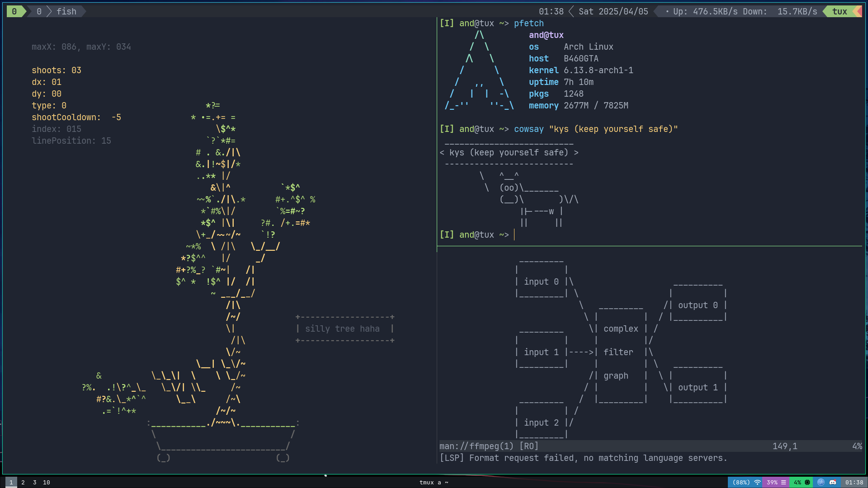Image resolution: width=868 pixels, height=488 pixels.
Task: Open the Discord tray icon
Action: click(x=833, y=483)
